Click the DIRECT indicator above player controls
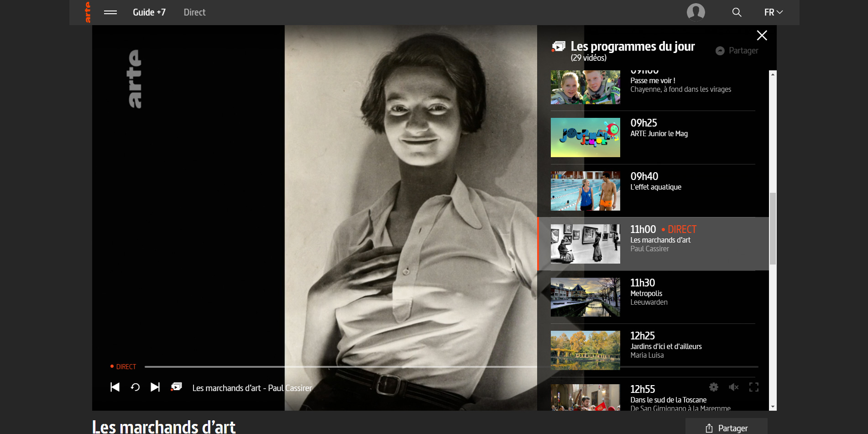868x434 pixels. coord(123,367)
